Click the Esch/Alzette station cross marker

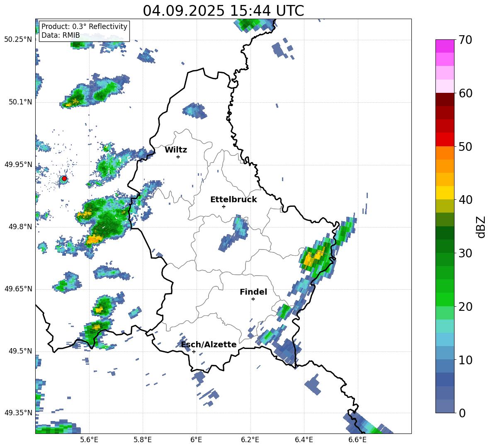pos(194,351)
